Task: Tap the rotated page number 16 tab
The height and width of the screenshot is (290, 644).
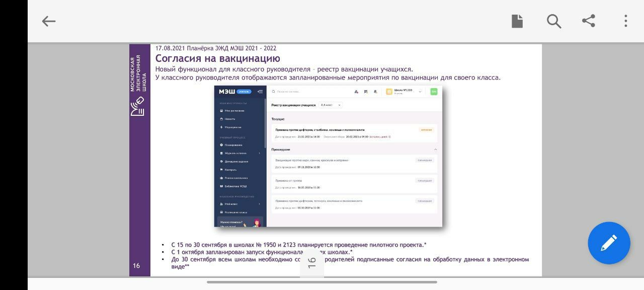Action: coord(312,262)
